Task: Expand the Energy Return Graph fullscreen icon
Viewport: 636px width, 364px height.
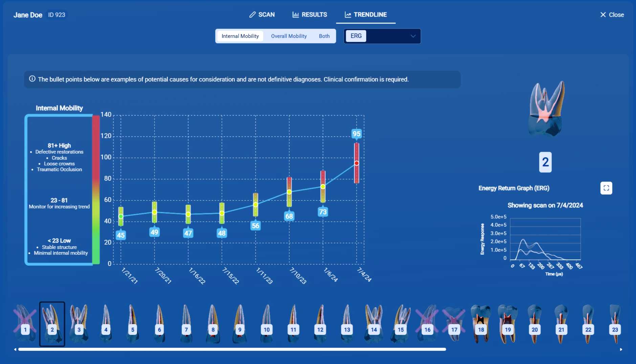Action: (606, 188)
